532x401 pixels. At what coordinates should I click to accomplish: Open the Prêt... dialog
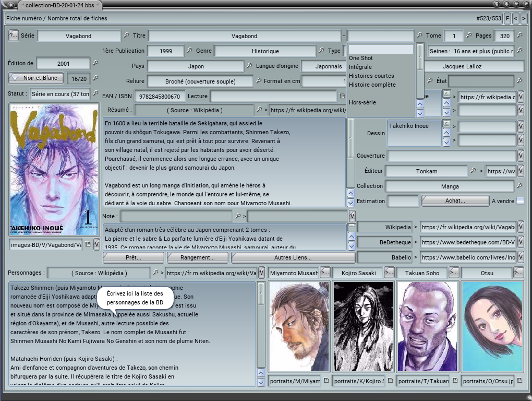[x=134, y=257]
